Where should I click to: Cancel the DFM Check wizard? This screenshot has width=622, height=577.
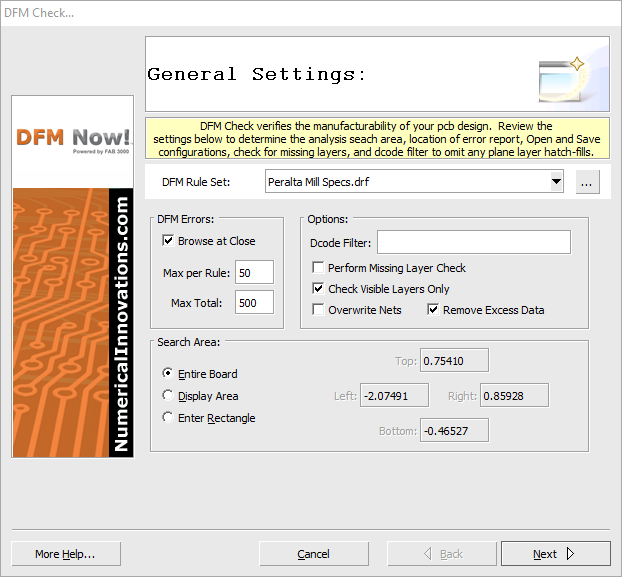point(314,554)
